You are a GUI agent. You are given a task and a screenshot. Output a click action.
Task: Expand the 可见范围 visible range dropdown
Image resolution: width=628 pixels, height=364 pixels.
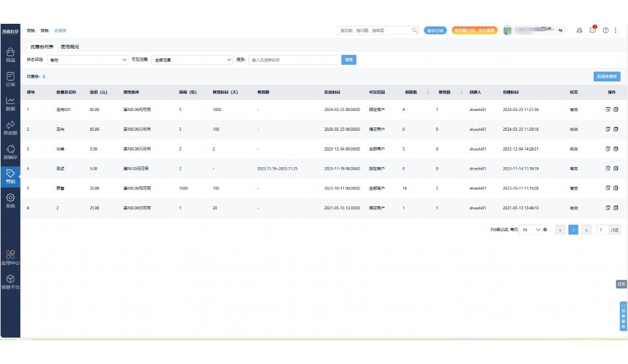tap(192, 59)
